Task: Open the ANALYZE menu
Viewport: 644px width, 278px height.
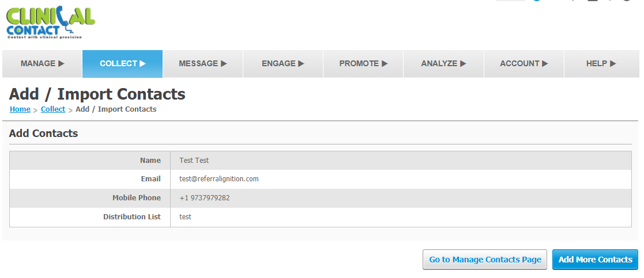Action: [x=443, y=63]
